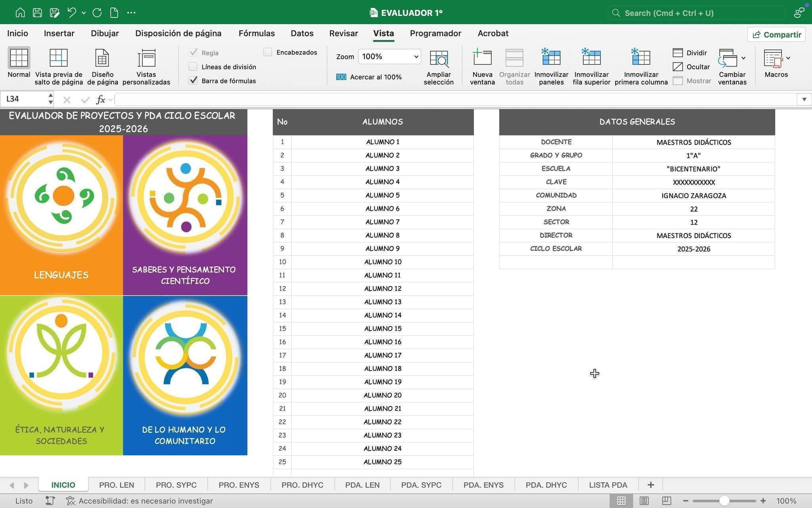Viewport: 812px width, 508px height.
Task: Expand the Cambiar ventanas dropdown arrow
Action: click(743, 58)
